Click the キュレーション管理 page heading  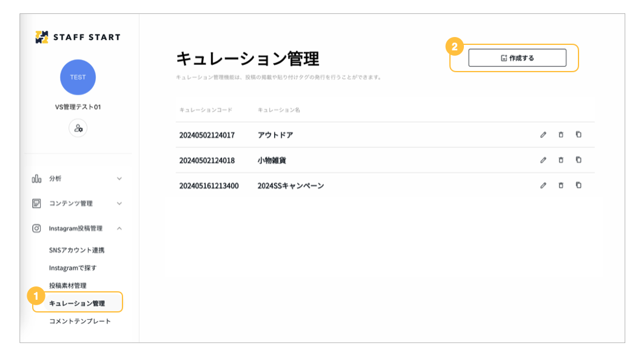[x=247, y=59]
